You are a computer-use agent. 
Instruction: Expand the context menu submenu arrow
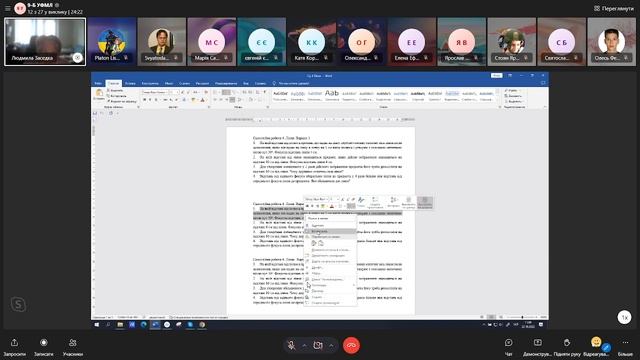pos(354,285)
